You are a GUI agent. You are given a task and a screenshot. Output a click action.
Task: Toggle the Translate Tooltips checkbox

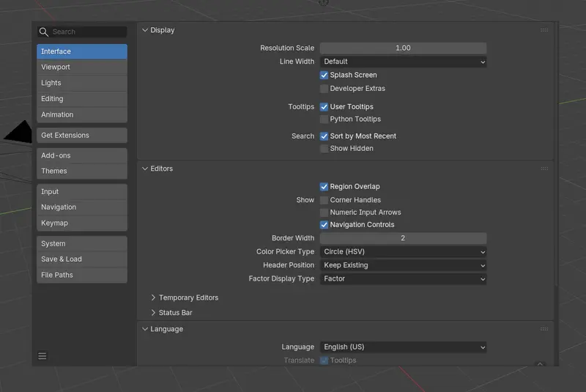pyautogui.click(x=324, y=360)
